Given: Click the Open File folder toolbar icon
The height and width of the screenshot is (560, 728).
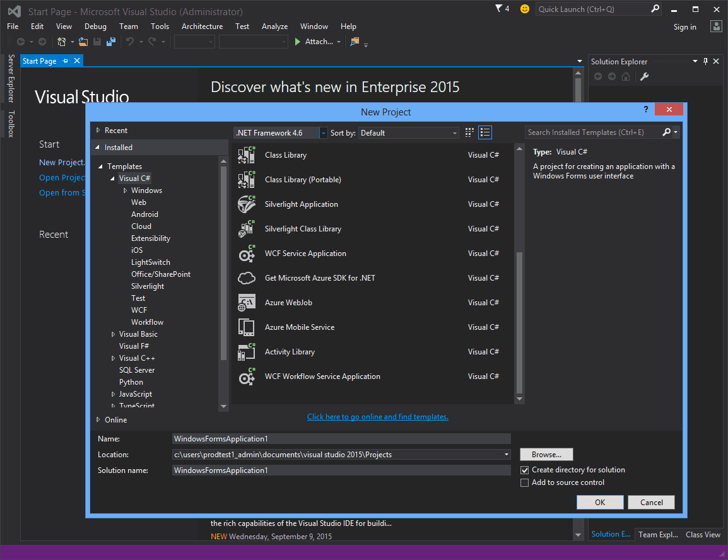Looking at the screenshot, I should [x=83, y=42].
